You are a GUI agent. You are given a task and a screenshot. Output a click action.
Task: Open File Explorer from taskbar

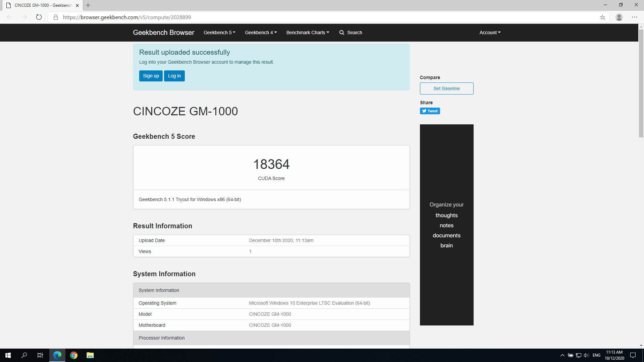(90, 355)
